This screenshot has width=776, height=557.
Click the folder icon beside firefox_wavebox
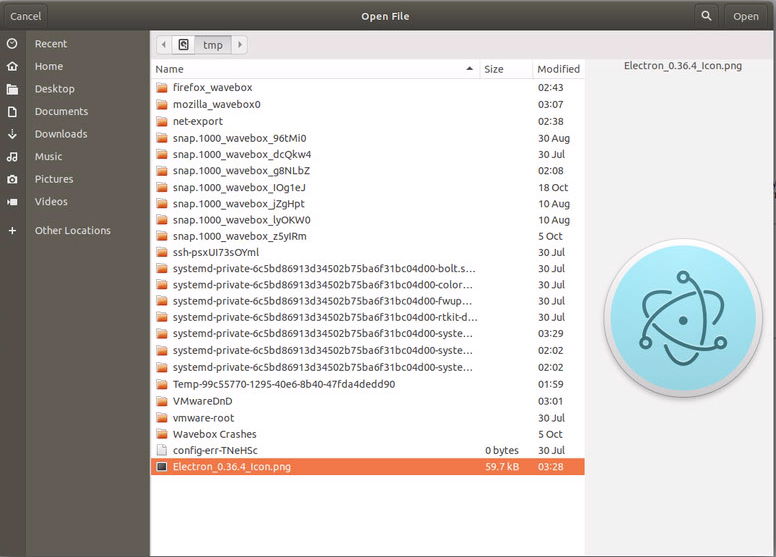[162, 88]
